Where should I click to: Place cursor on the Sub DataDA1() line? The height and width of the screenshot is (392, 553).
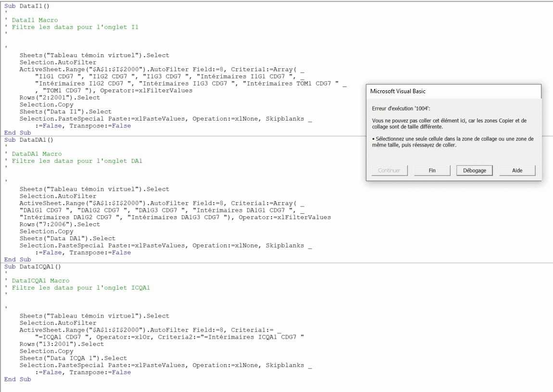point(28,140)
